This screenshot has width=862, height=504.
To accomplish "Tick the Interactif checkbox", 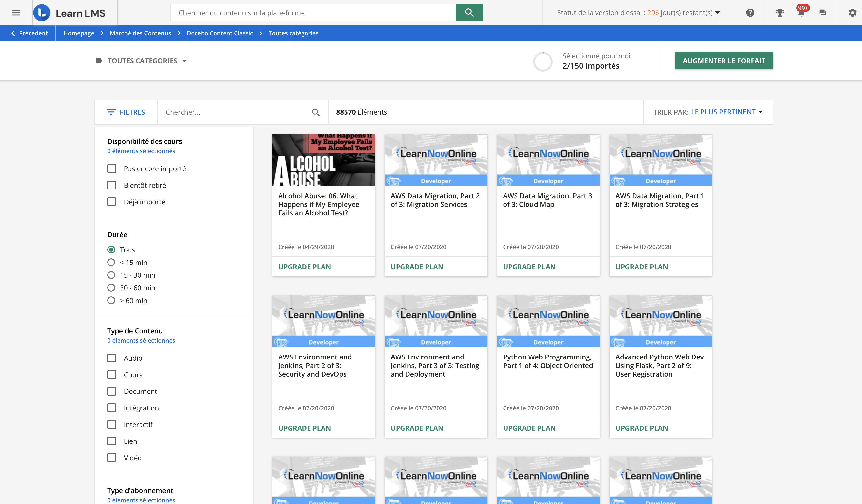I will point(111,424).
